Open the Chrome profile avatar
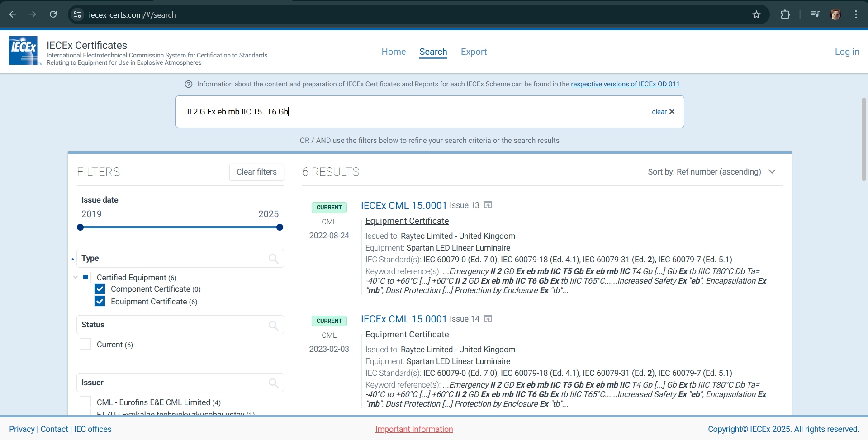Viewport: 868px width, 440px height. pos(835,14)
